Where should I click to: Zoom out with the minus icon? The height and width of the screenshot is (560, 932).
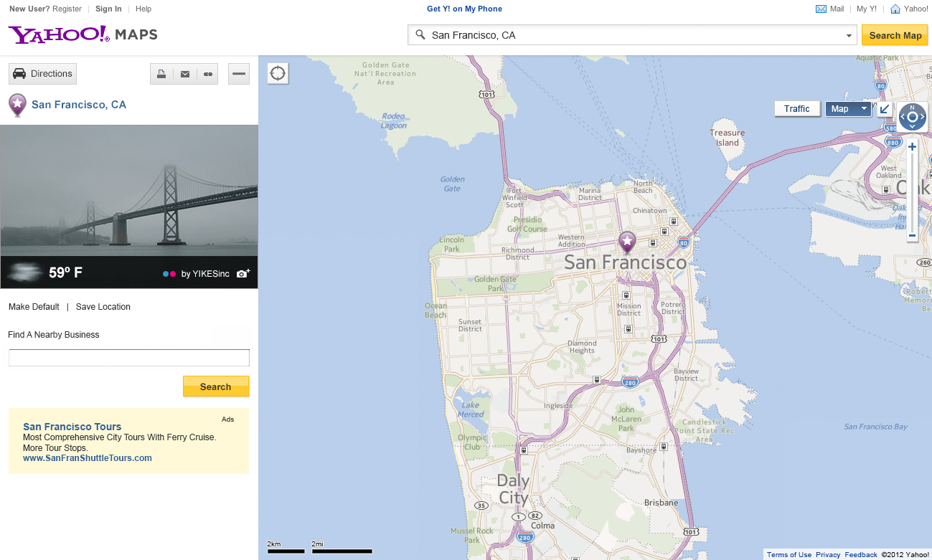[912, 235]
